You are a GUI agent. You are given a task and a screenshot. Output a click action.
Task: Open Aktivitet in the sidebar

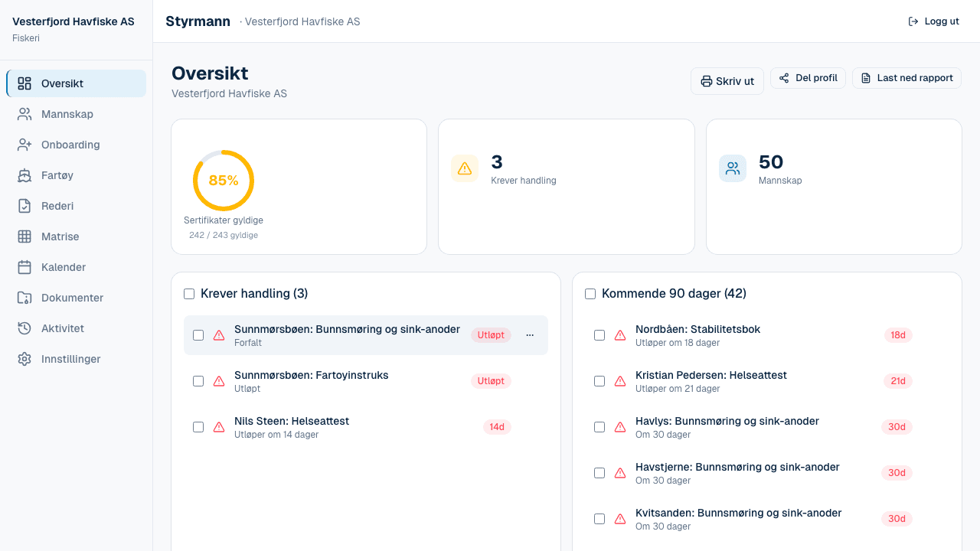pyautogui.click(x=76, y=328)
